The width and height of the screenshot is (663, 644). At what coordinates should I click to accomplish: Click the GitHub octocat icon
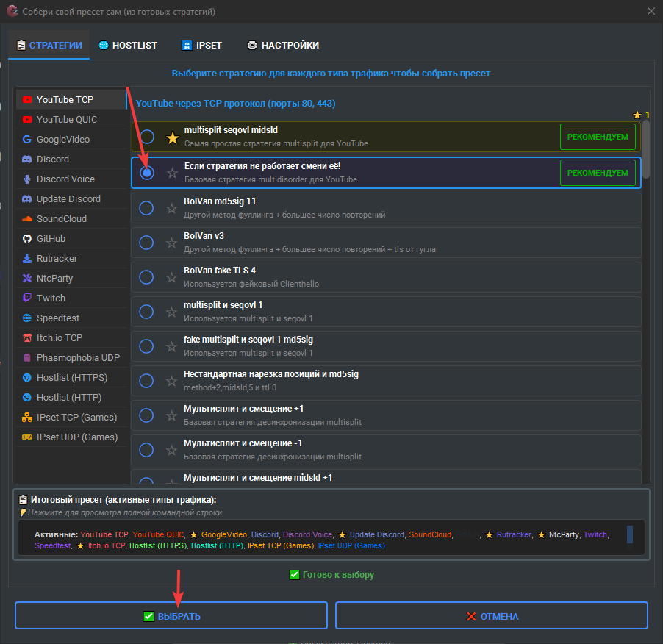click(x=27, y=239)
